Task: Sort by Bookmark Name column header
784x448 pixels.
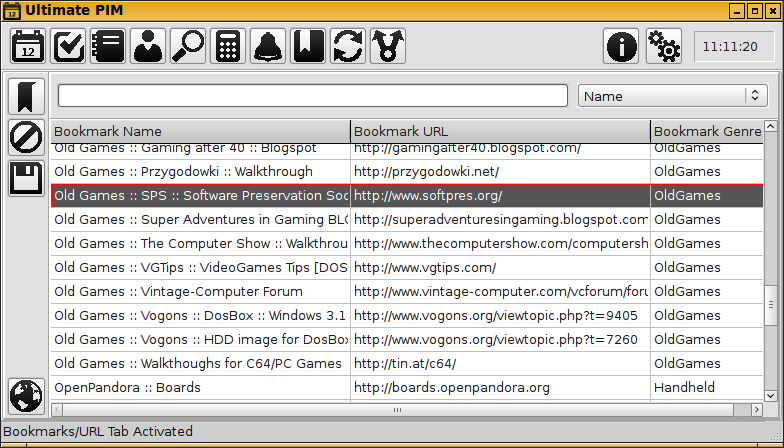Action: click(x=200, y=131)
